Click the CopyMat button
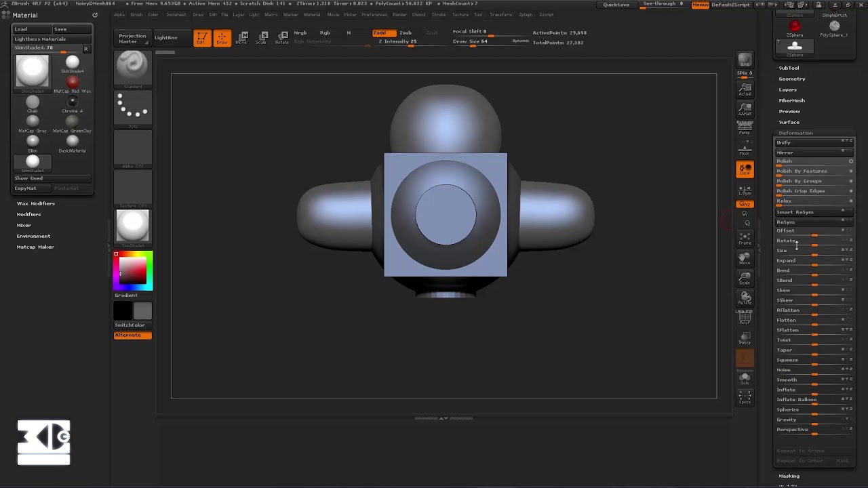Viewport: 868px width, 488px height. pyautogui.click(x=32, y=188)
